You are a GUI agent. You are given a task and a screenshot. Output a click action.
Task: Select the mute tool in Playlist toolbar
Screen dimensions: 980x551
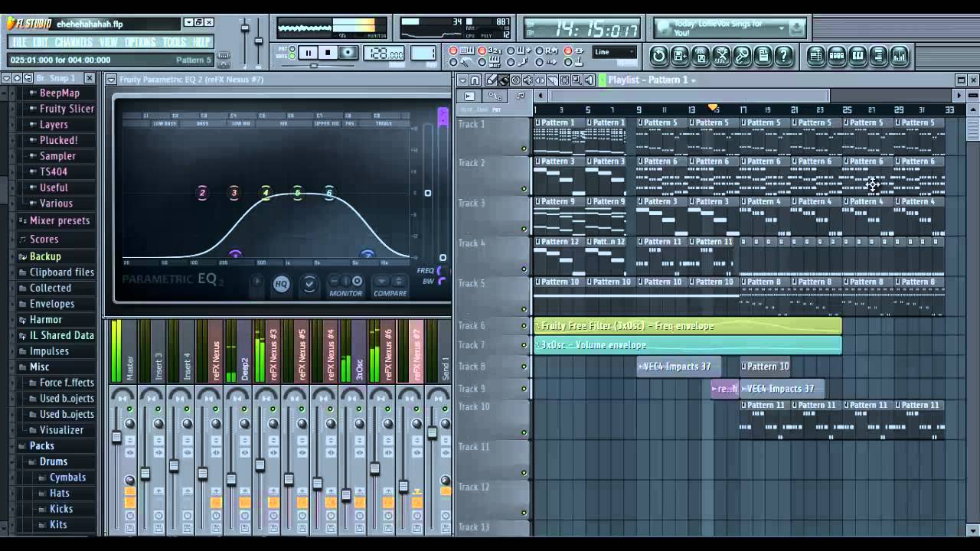[528, 80]
